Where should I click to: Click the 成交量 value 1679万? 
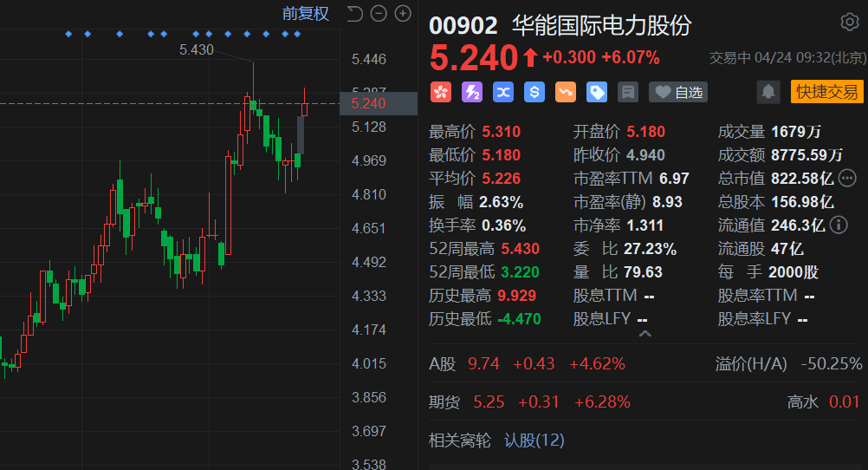click(x=796, y=132)
